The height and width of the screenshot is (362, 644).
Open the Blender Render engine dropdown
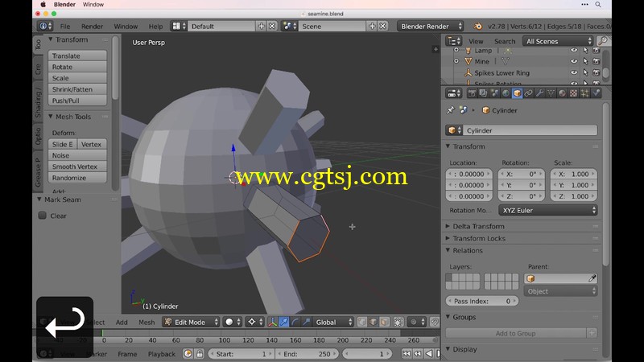[431, 27]
